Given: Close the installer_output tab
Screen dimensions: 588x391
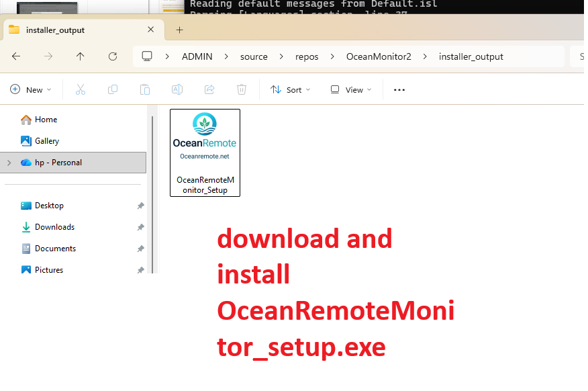Looking at the screenshot, I should [x=151, y=30].
